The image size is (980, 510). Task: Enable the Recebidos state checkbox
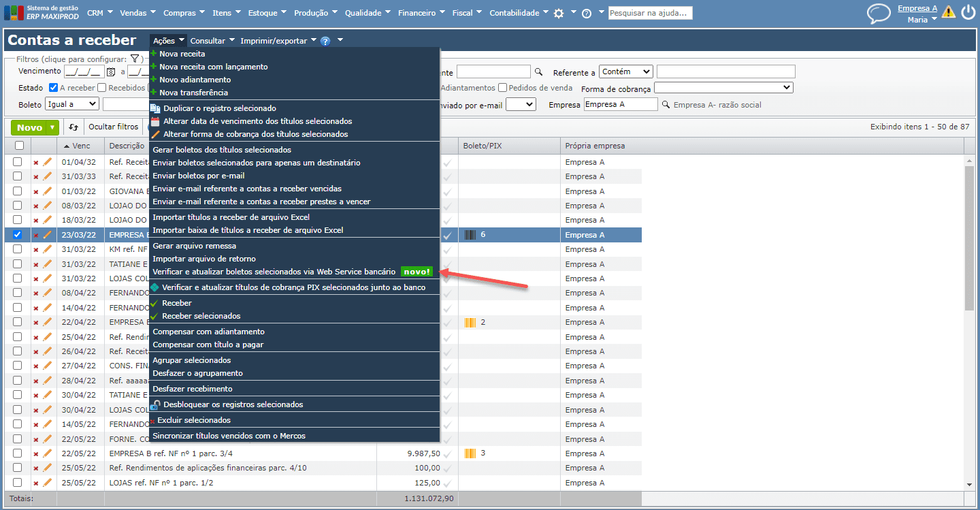pos(101,88)
